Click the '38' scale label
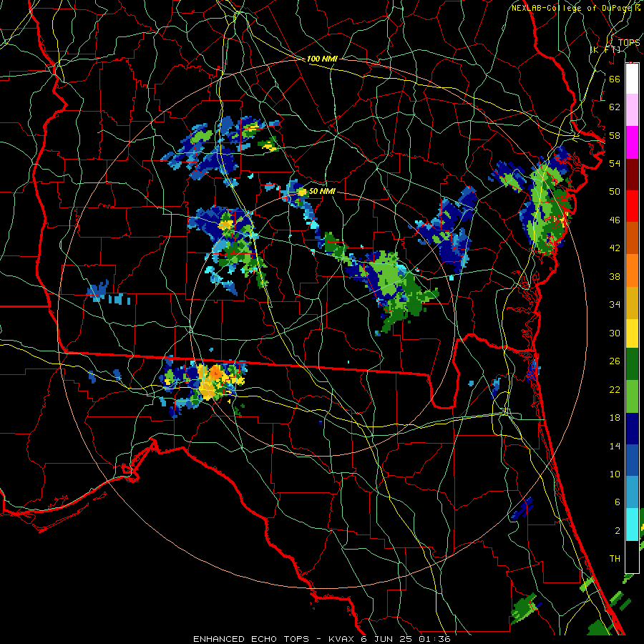 (615, 276)
